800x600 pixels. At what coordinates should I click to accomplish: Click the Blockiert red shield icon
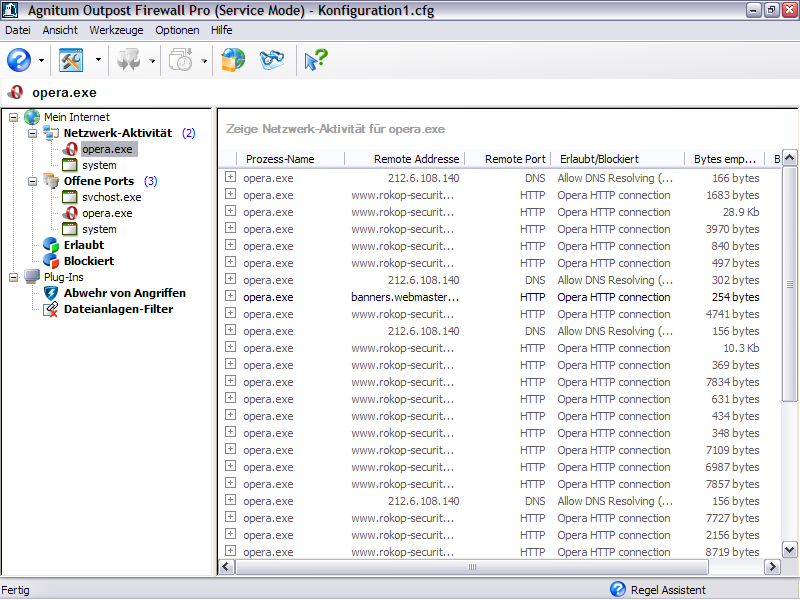click(51, 261)
